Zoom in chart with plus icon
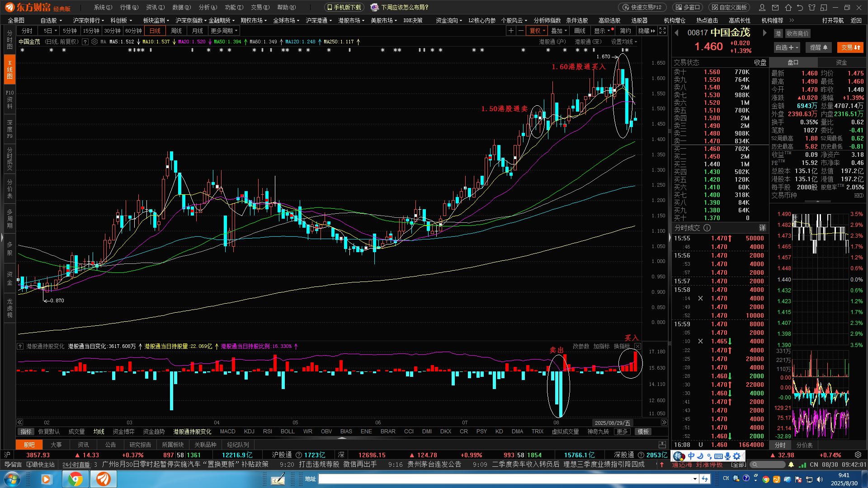This screenshot has width=868, height=488. [x=511, y=31]
